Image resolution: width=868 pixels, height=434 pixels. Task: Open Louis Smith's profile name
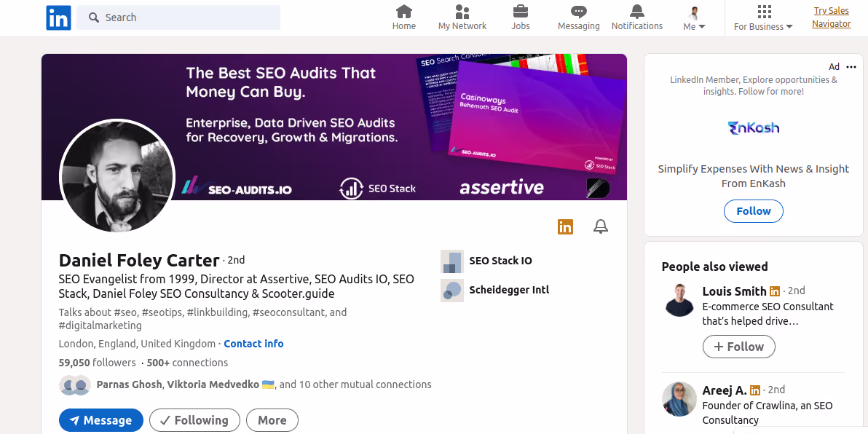(x=735, y=291)
